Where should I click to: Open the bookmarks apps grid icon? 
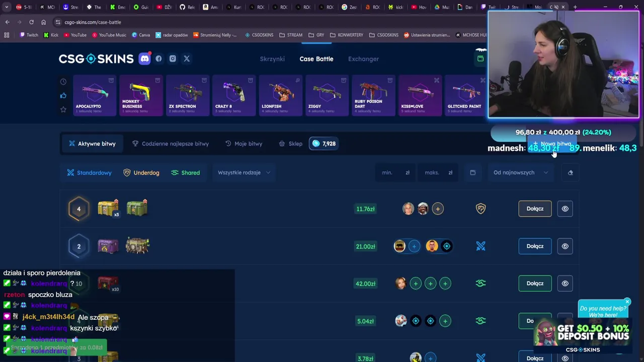pos(7,35)
